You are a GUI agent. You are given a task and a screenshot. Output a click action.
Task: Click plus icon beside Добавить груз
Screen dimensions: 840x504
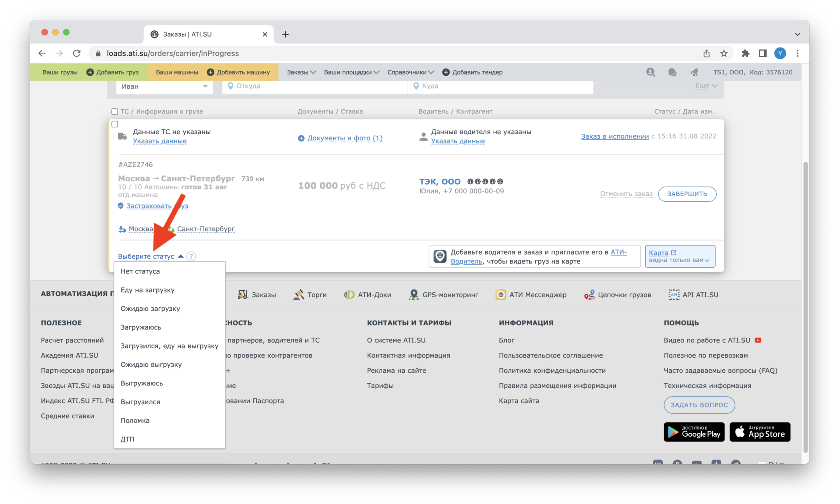[x=90, y=72]
